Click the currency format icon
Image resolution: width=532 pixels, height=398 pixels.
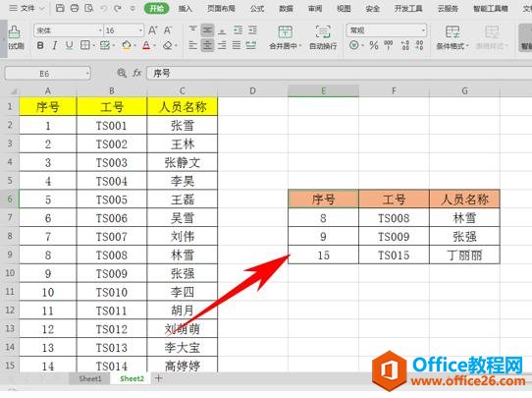(354, 45)
